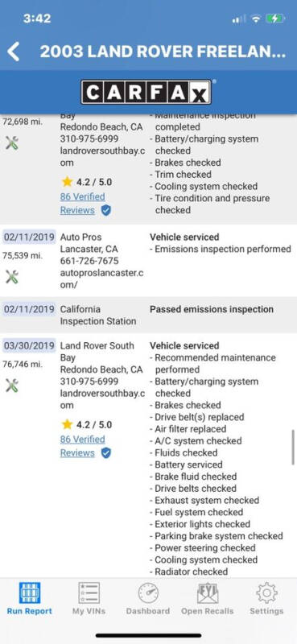Open the Dashboard gauge tab
Screen dimensions: 297x644
(x=148, y=598)
